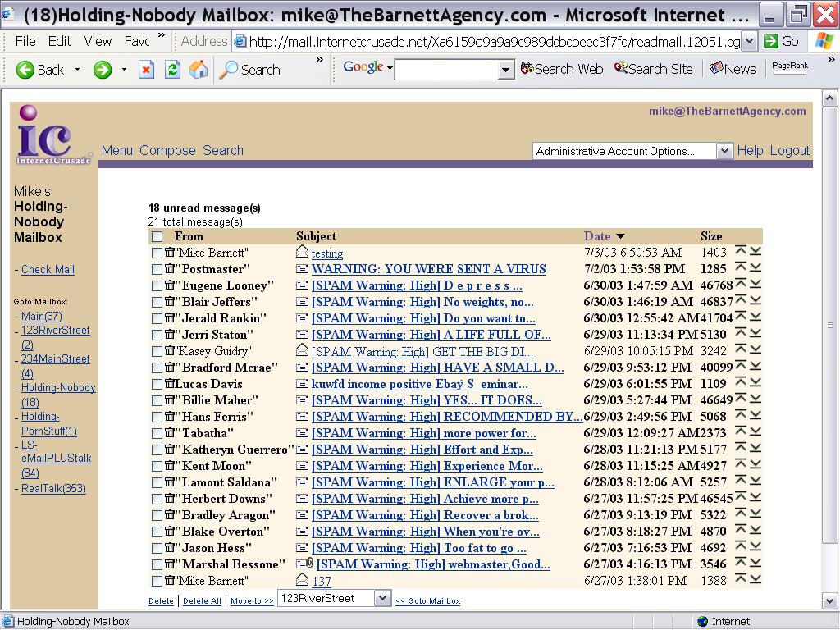Click the Refresh page icon
Image resolution: width=840 pixels, height=630 pixels.
[172, 70]
